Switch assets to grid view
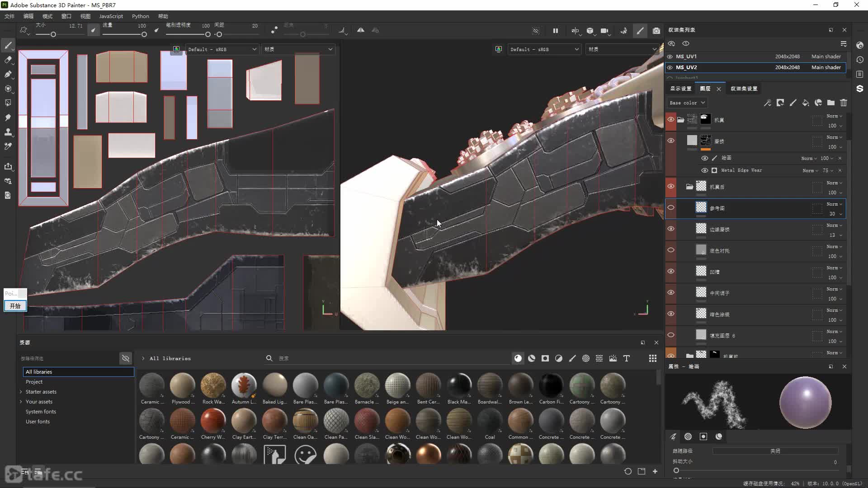This screenshot has height=488, width=868. (x=653, y=358)
